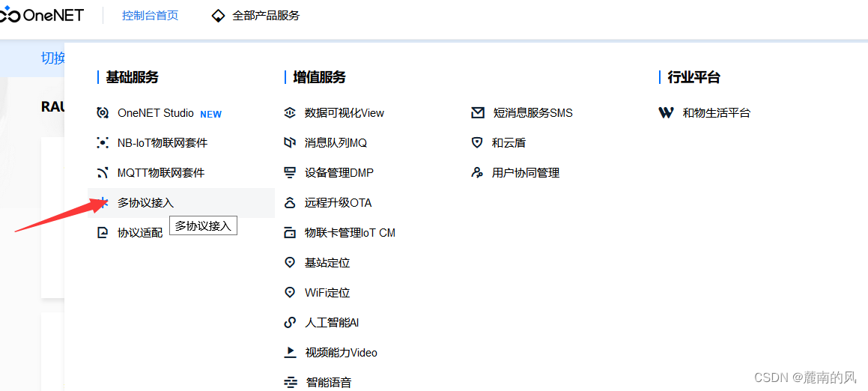This screenshot has width=868, height=391.
Task: Open WiFi定位 service
Action: pyautogui.click(x=327, y=292)
